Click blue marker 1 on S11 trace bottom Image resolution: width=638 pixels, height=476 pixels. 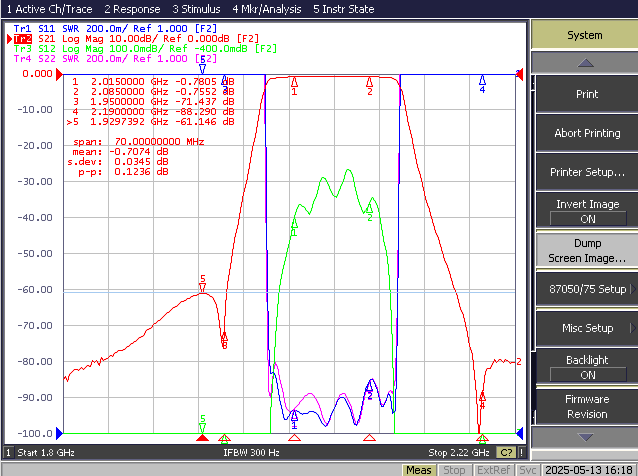(x=294, y=419)
